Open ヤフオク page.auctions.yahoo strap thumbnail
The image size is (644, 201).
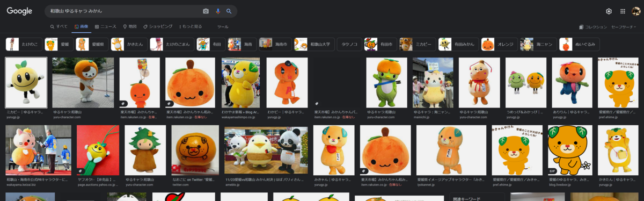tap(98, 150)
